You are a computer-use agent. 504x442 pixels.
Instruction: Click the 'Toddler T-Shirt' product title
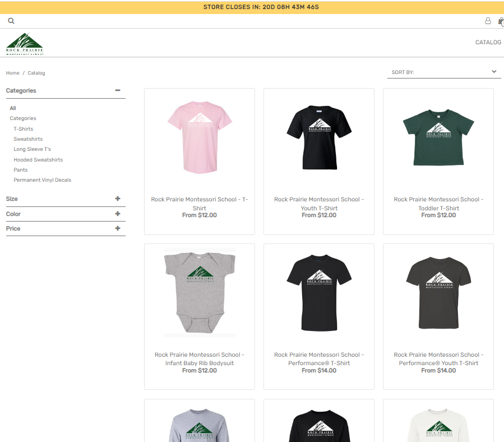point(438,204)
